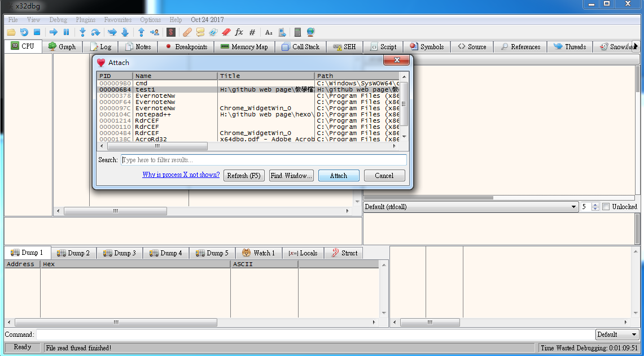Image resolution: width=644 pixels, height=356 pixels.
Task: Select the Locals tab
Action: click(303, 253)
